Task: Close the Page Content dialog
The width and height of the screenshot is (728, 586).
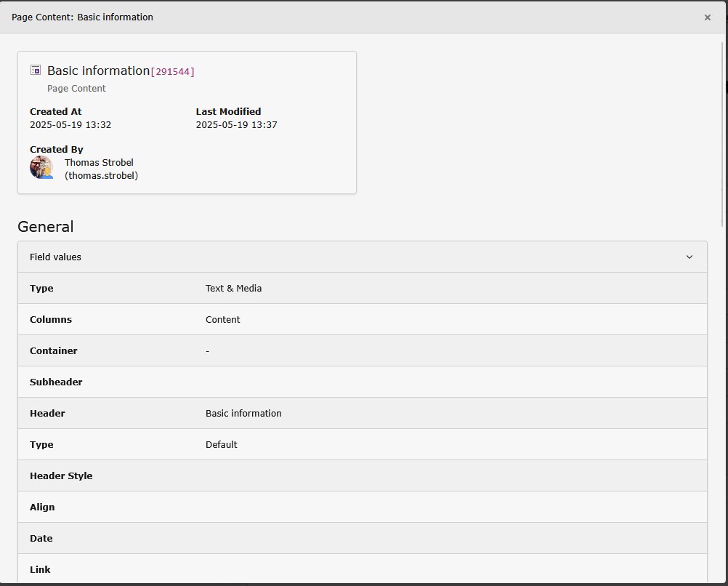Action: click(x=707, y=17)
